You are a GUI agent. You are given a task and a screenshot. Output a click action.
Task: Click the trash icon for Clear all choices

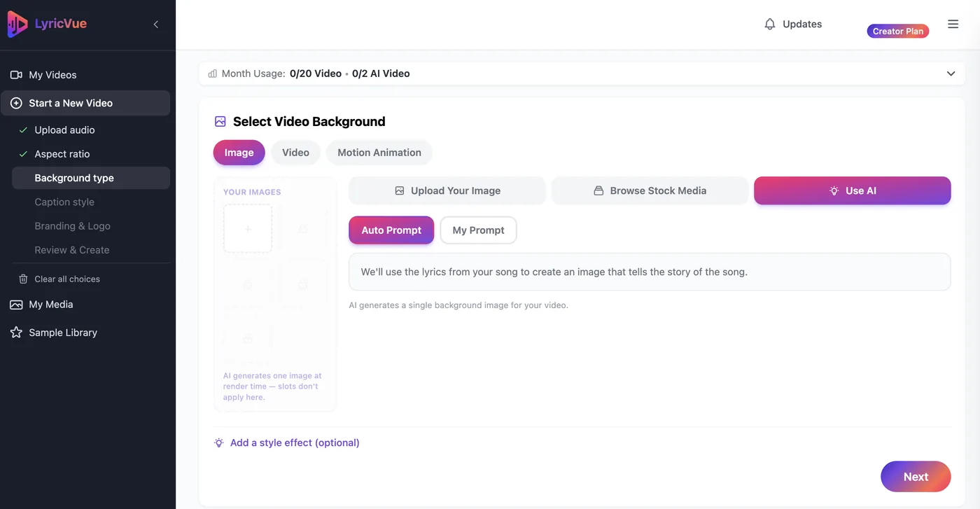(23, 279)
